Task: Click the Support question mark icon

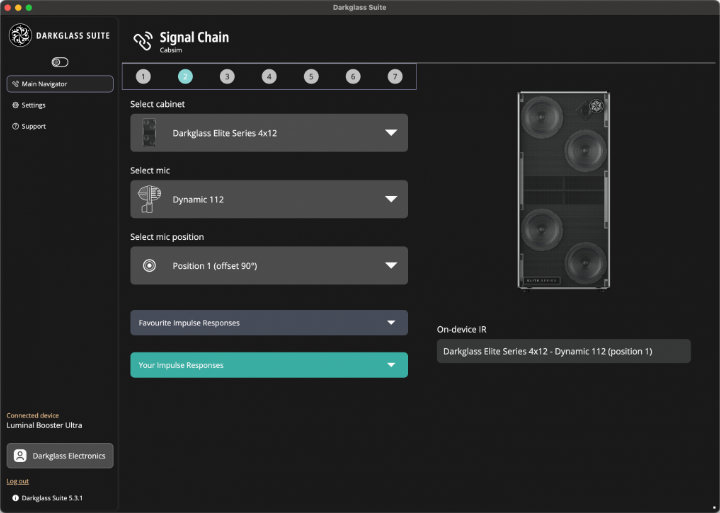Action: pos(15,126)
